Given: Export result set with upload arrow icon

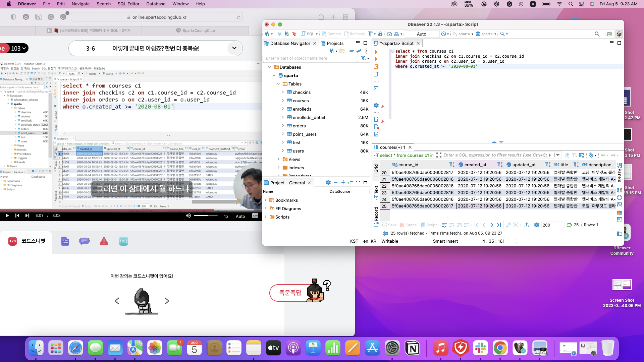Looking at the screenshot, I should [x=527, y=225].
